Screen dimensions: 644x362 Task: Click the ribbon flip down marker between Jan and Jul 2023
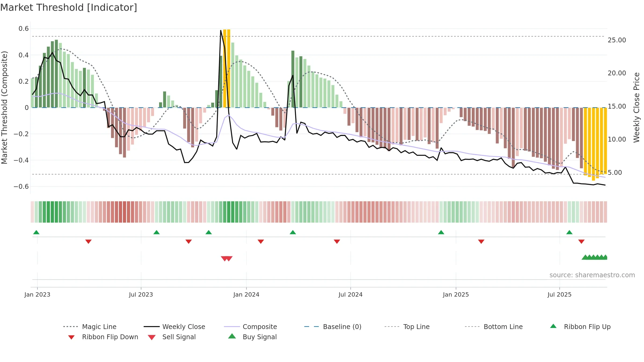pos(88,242)
